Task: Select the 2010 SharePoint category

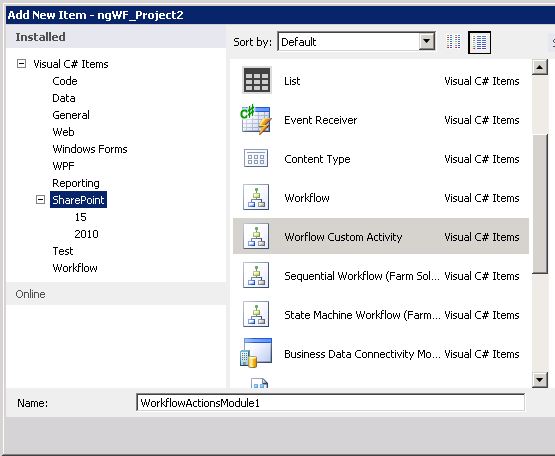Action: pos(86,234)
